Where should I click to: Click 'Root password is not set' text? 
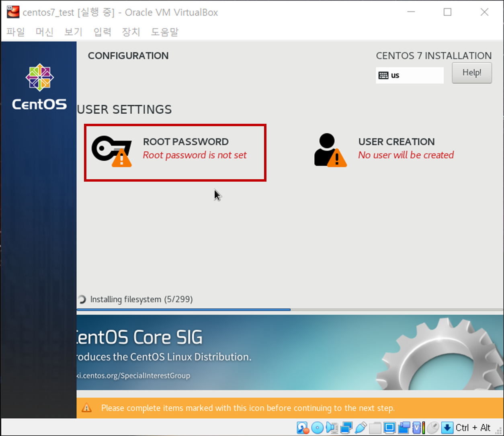pyautogui.click(x=195, y=155)
